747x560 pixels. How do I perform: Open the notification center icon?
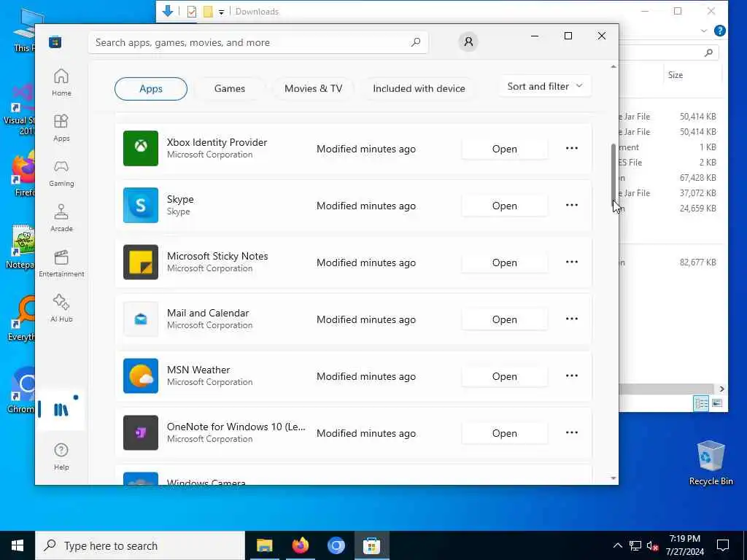coord(723,545)
